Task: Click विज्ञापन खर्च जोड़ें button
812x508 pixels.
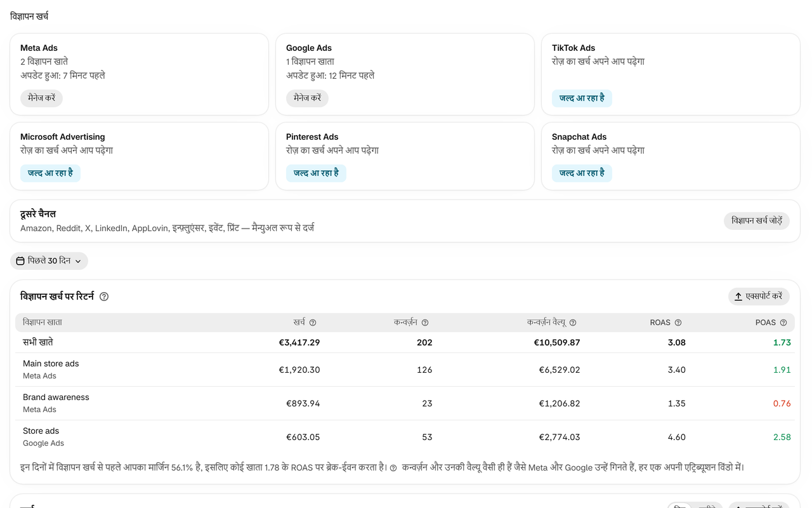Action: coord(757,221)
